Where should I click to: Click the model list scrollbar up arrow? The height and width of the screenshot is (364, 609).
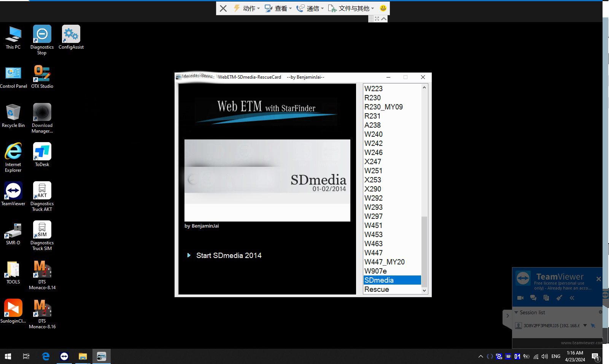point(425,87)
